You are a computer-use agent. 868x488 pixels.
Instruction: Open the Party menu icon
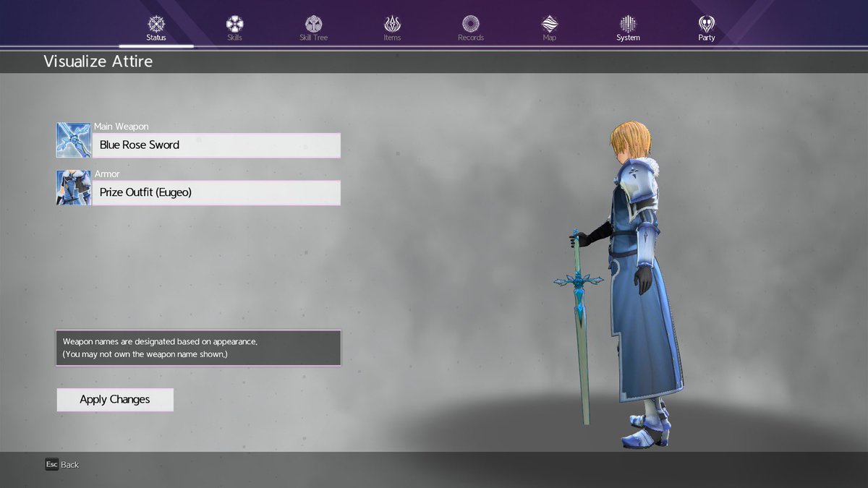tap(707, 23)
